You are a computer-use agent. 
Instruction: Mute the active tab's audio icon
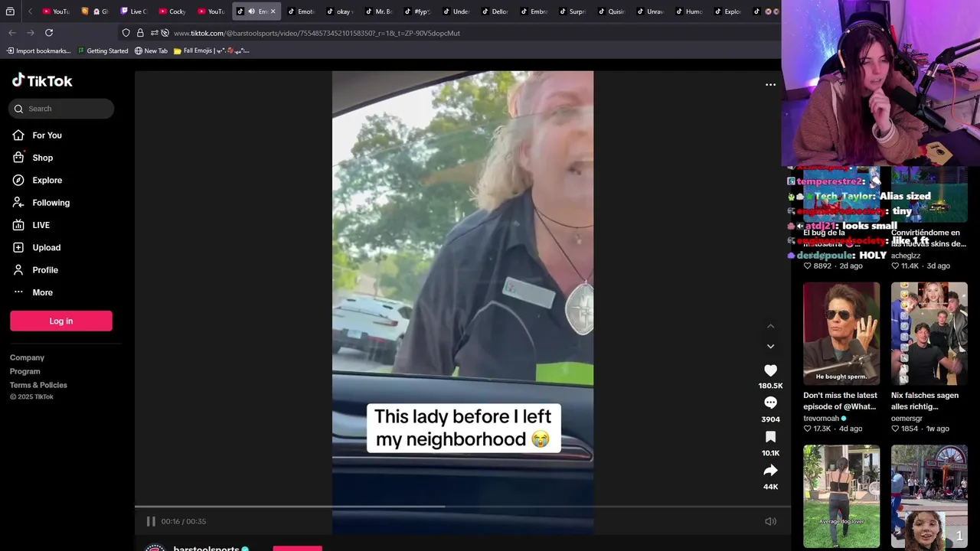tap(251, 11)
